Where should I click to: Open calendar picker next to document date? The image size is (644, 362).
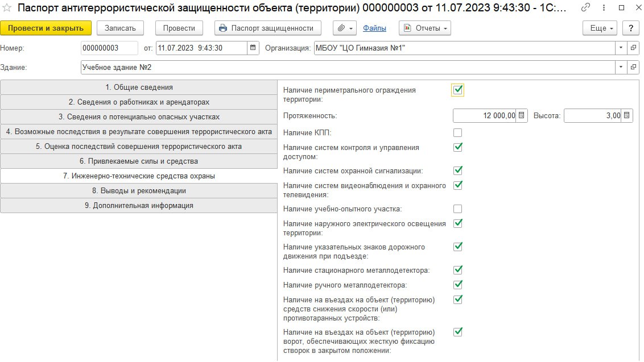pos(253,48)
